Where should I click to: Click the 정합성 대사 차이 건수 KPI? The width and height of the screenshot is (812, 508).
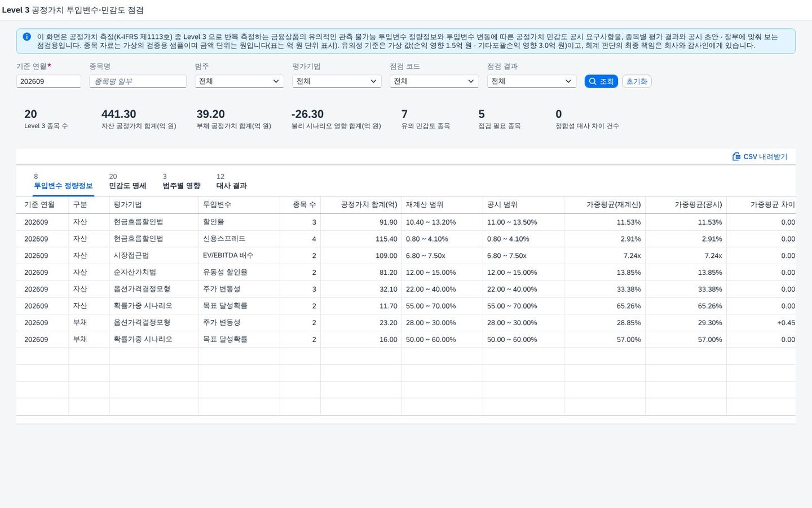pos(587,119)
